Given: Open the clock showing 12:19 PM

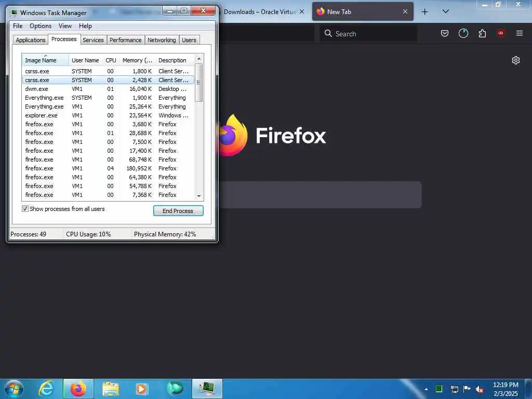Looking at the screenshot, I should click(506, 389).
